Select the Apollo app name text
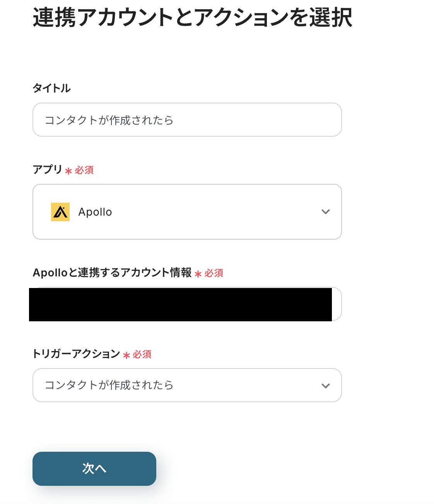Viewport: 434px width, 504px height. tap(95, 212)
